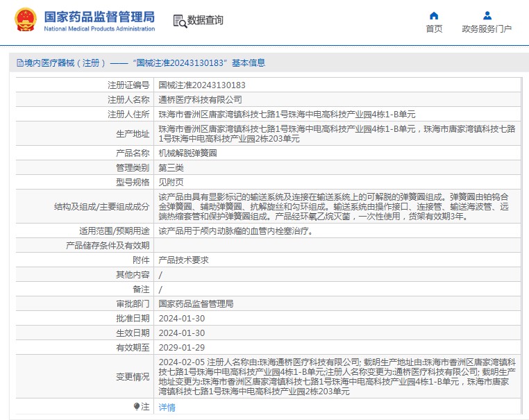
Task: Click the national emblem logo
Action: (x=25, y=20)
